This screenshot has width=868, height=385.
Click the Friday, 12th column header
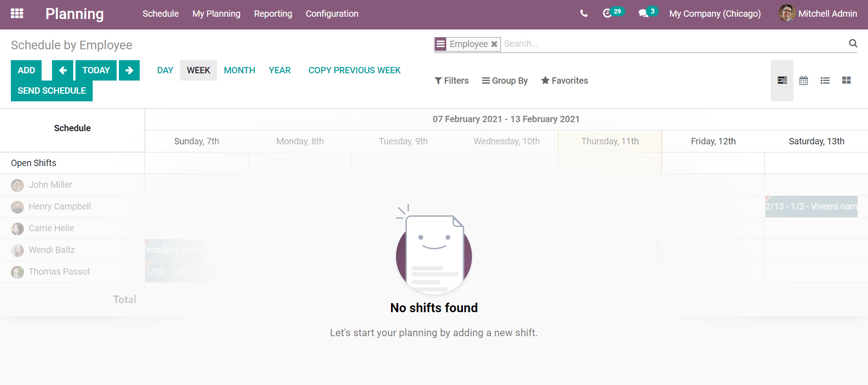click(713, 141)
